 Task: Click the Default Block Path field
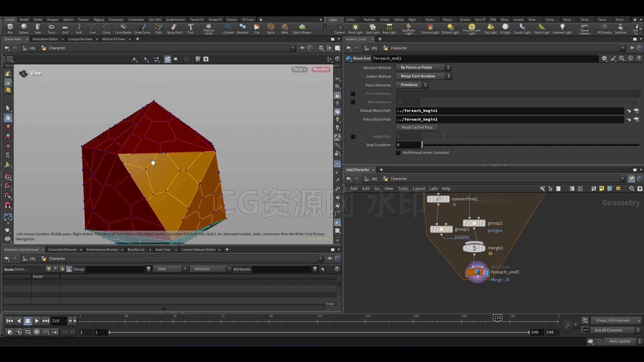click(510, 111)
